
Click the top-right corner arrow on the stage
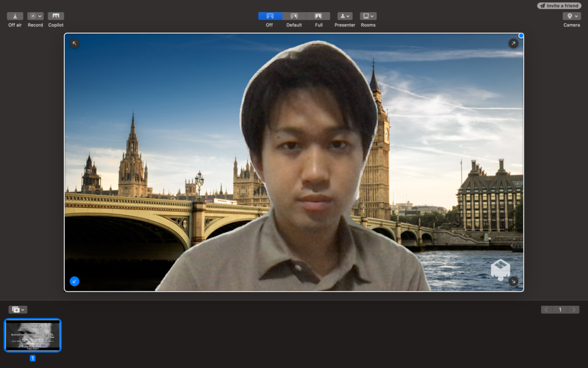tap(513, 43)
